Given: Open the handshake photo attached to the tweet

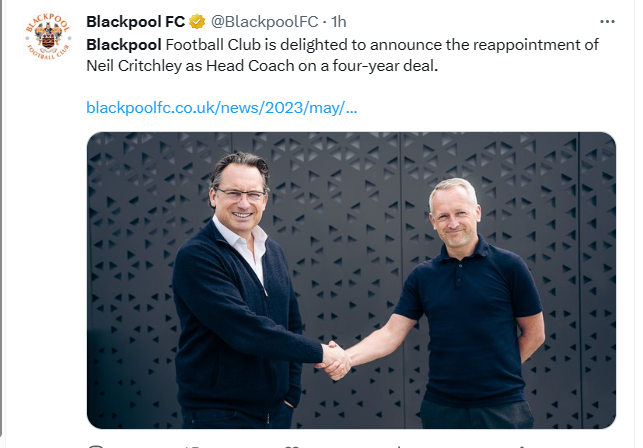Looking at the screenshot, I should pyautogui.click(x=351, y=280).
